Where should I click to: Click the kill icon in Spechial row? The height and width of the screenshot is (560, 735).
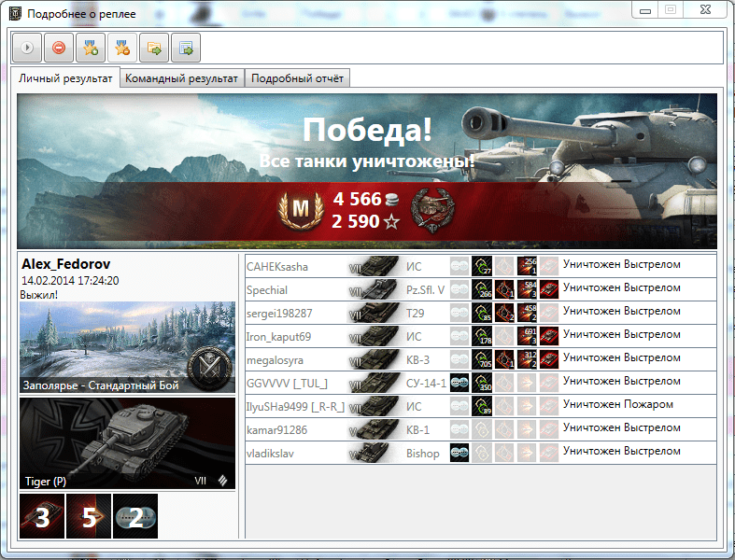pyautogui.click(x=549, y=289)
